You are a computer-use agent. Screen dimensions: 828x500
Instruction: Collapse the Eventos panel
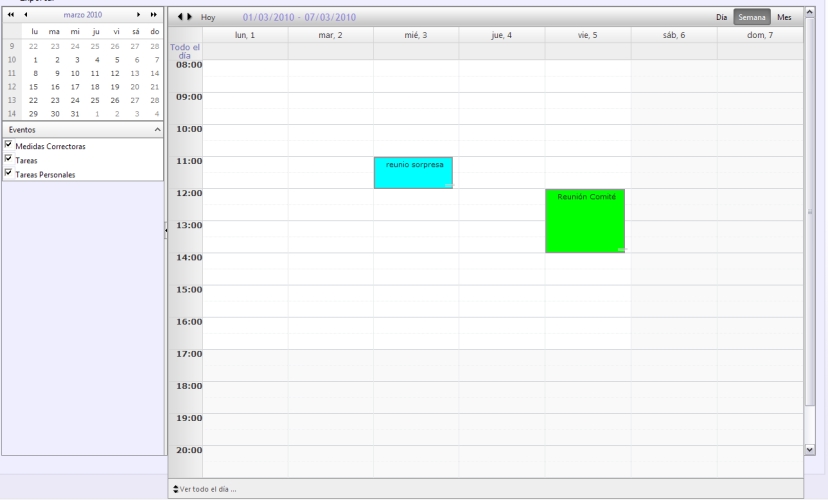click(x=157, y=129)
